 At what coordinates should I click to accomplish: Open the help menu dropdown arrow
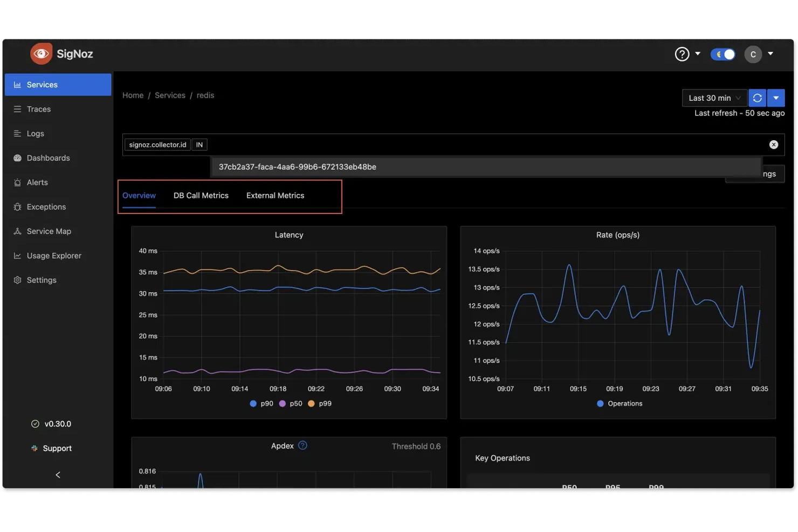point(698,54)
